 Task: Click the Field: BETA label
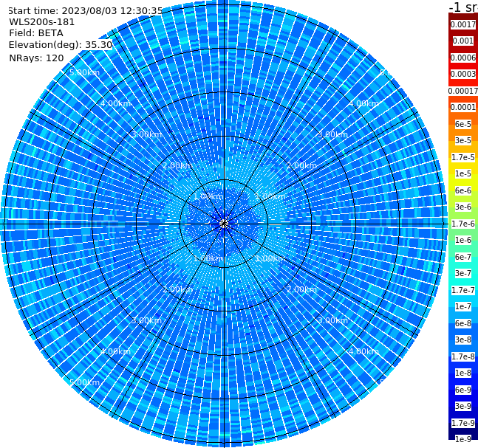36,33
